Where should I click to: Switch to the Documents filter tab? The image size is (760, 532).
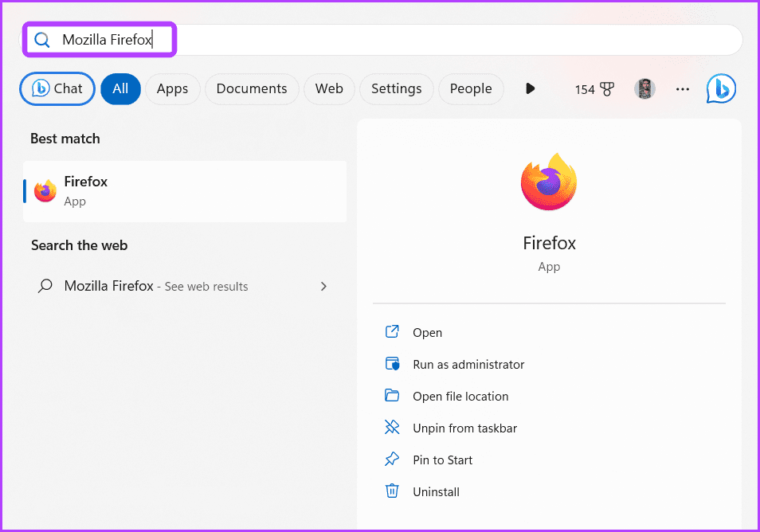pyautogui.click(x=252, y=88)
